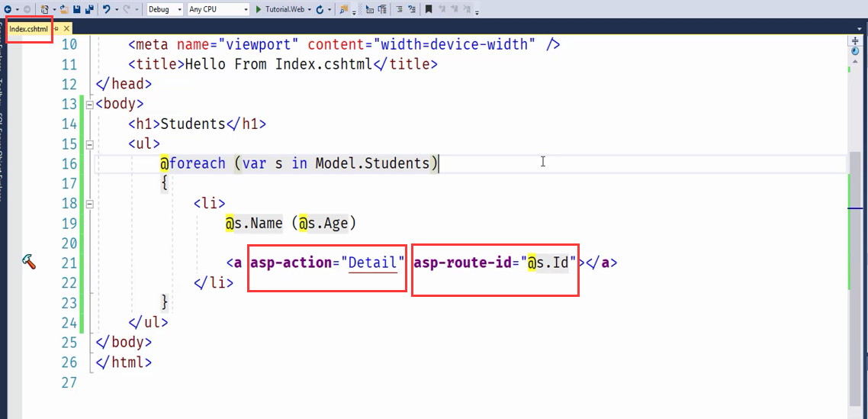This screenshot has height=419, width=868.
Task: Click the bookmark icon in toolbar
Action: [x=429, y=9]
